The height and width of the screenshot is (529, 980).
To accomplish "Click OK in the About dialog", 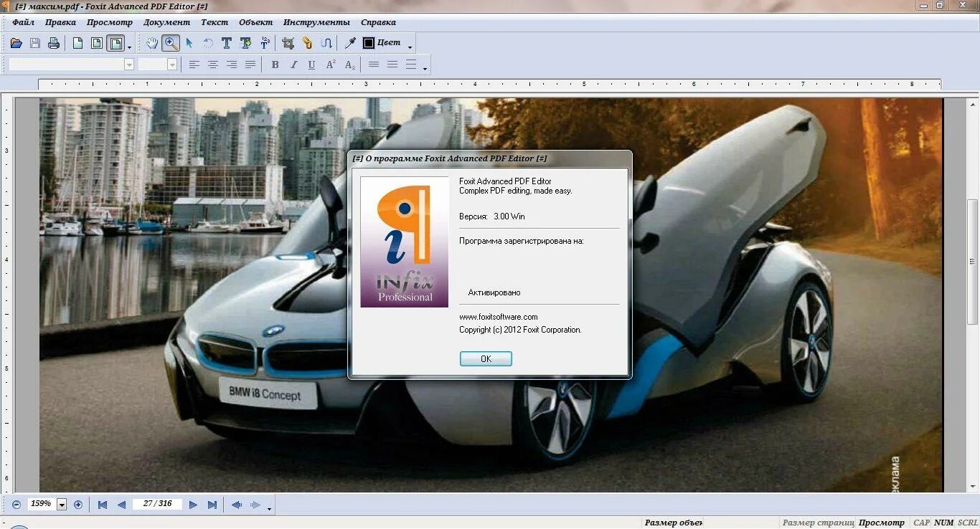I will tap(486, 358).
